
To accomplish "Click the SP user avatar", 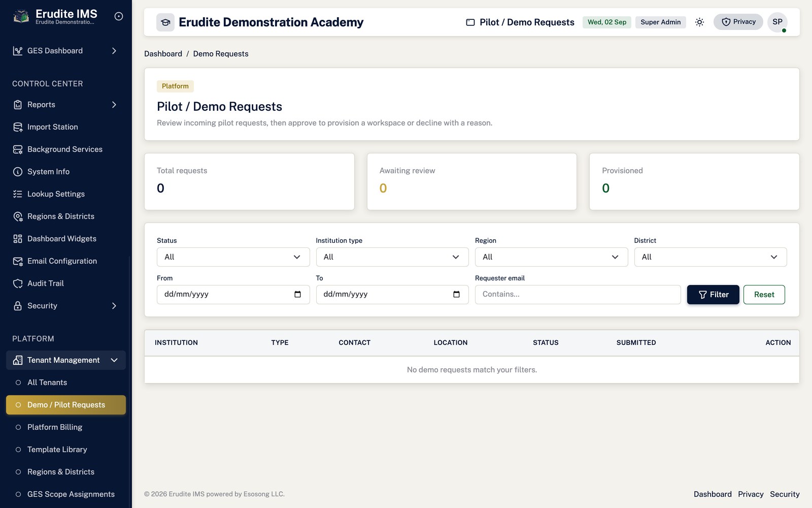I will [x=777, y=22].
